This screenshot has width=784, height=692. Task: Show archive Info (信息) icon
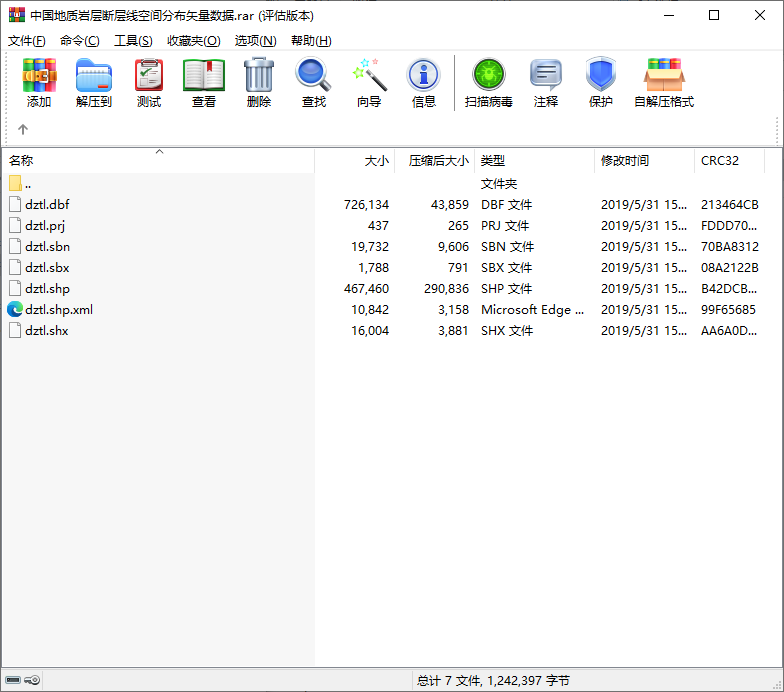click(424, 75)
